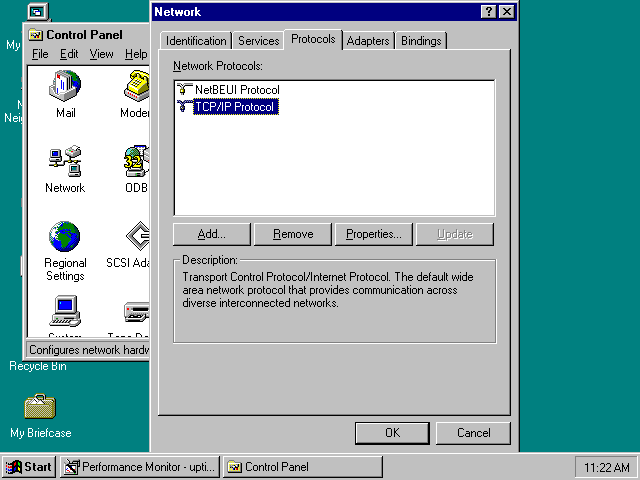Click the Control Panel title bar folder icon
This screenshot has width=640, height=480.
(x=36, y=35)
